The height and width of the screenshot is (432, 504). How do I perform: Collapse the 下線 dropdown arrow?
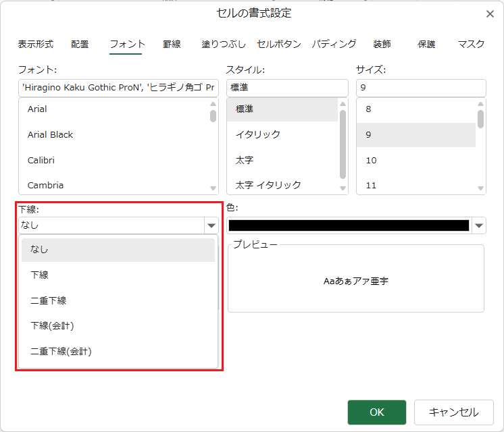coord(211,225)
